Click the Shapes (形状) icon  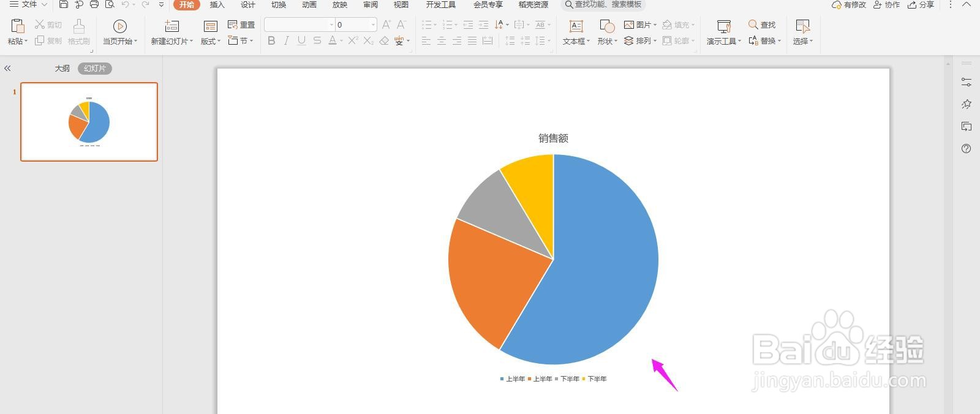(607, 26)
